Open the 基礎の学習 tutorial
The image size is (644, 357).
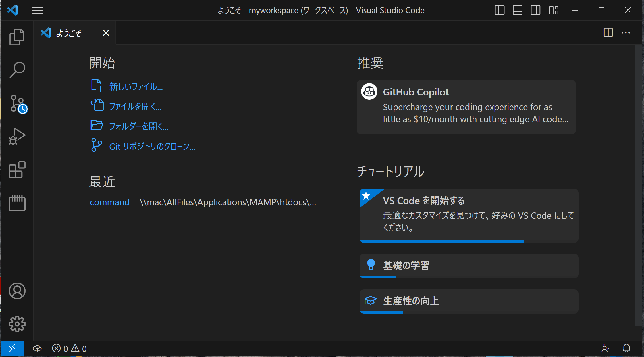(469, 266)
